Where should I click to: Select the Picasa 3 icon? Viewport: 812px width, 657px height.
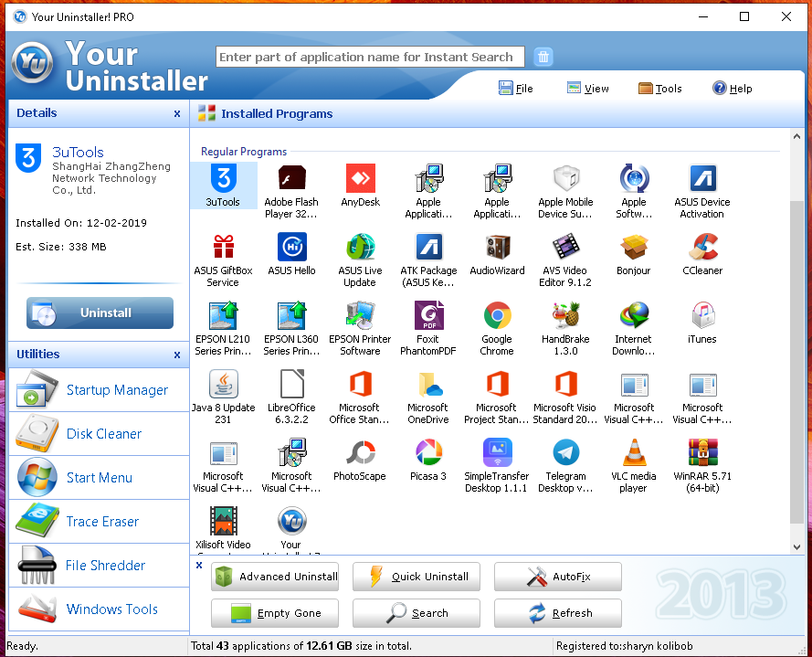428,452
